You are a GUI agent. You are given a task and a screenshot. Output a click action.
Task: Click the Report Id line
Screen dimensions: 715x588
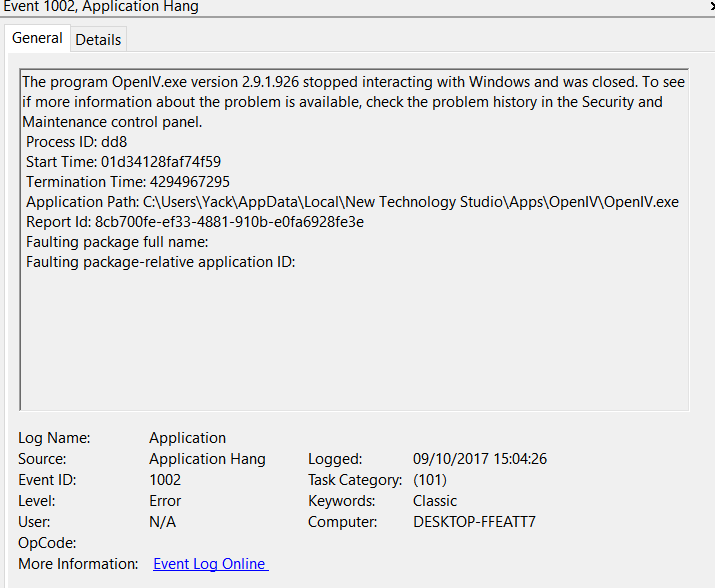pyautogui.click(x=195, y=222)
